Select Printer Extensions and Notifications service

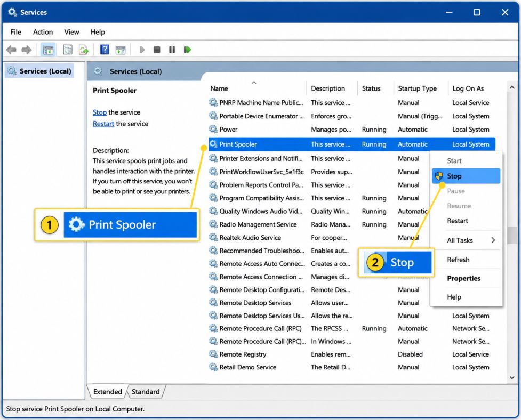319,158
